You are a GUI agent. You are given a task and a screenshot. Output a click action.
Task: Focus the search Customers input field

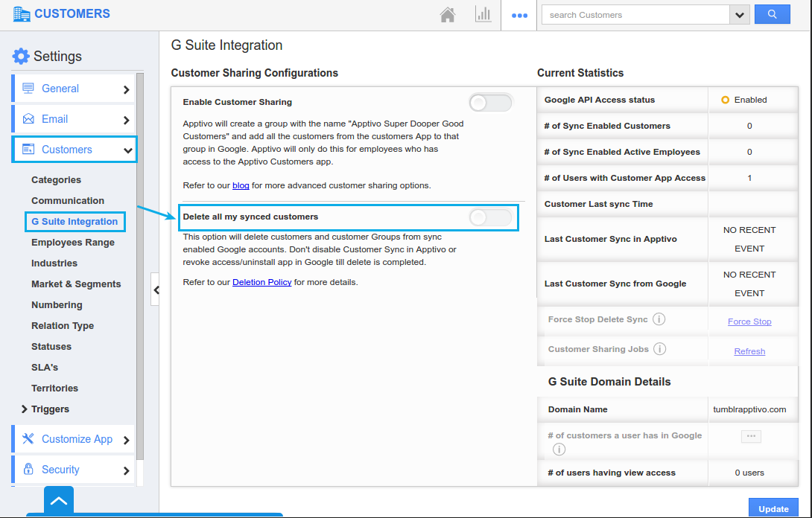pos(635,15)
